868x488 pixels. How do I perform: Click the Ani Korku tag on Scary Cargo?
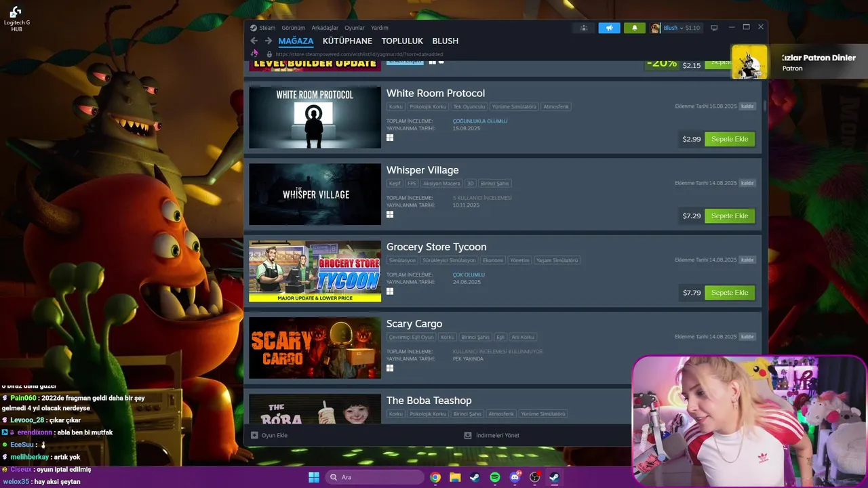(523, 337)
